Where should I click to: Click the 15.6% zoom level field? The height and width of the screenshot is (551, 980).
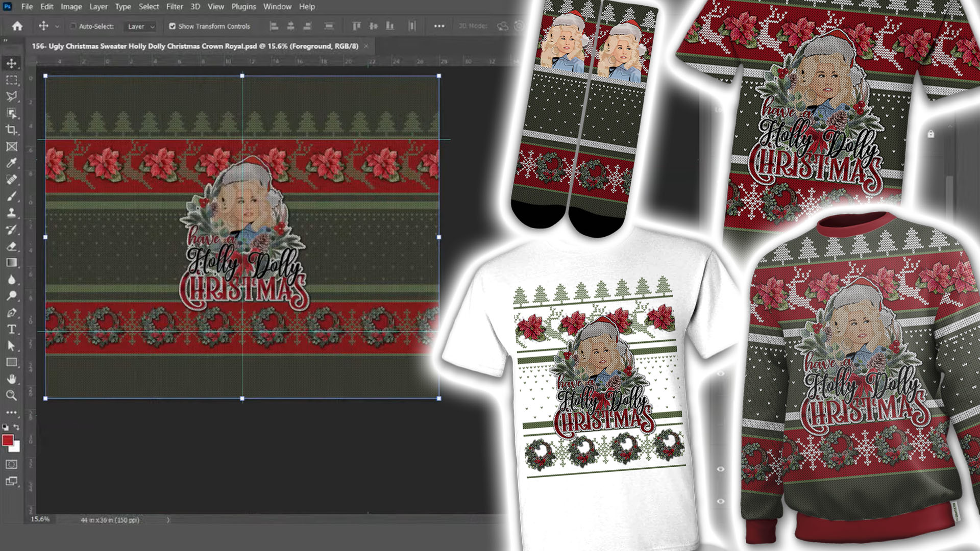coord(40,519)
